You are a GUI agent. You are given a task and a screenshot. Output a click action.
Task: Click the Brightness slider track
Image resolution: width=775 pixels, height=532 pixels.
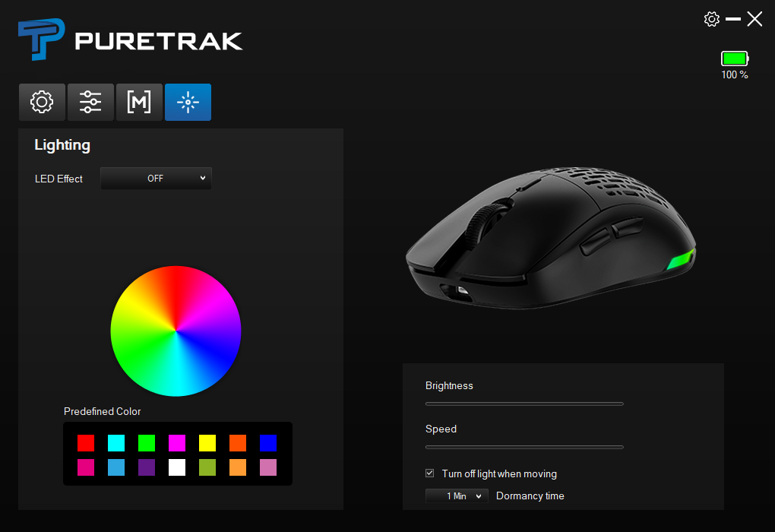click(524, 404)
